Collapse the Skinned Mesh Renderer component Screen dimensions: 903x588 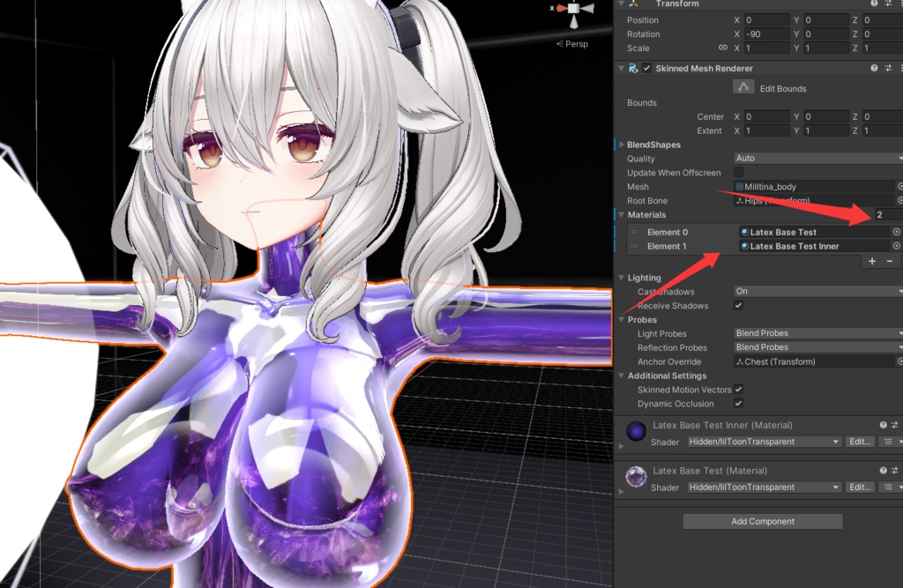pyautogui.click(x=622, y=68)
